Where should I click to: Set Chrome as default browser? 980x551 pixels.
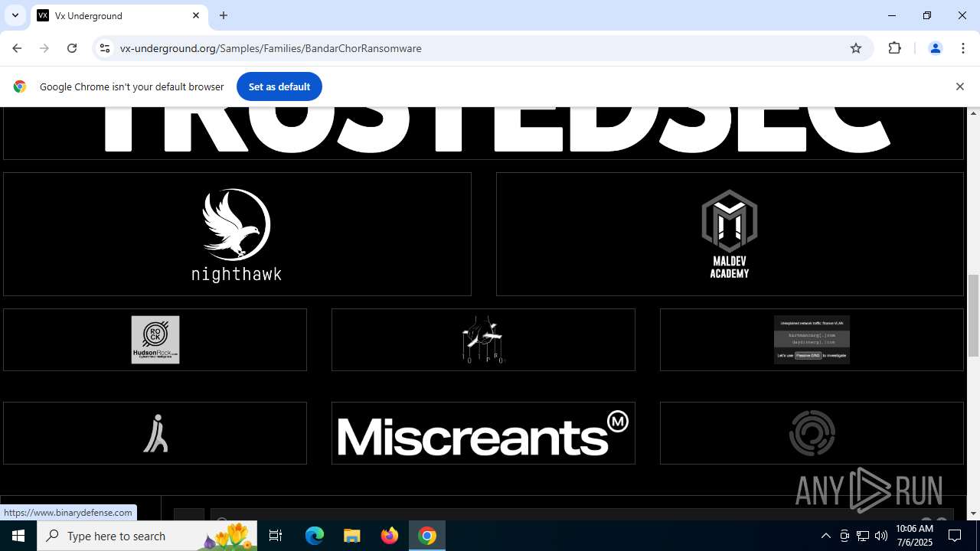pos(279,86)
